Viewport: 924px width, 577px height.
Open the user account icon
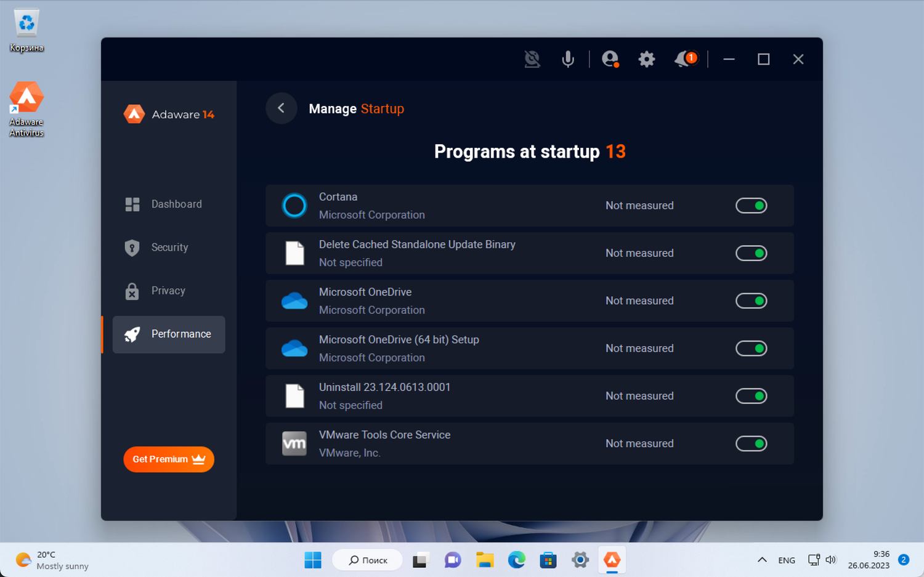coord(610,59)
